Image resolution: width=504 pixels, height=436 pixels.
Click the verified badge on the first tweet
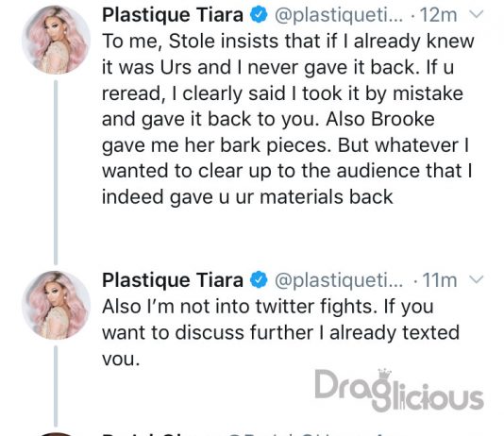click(259, 15)
